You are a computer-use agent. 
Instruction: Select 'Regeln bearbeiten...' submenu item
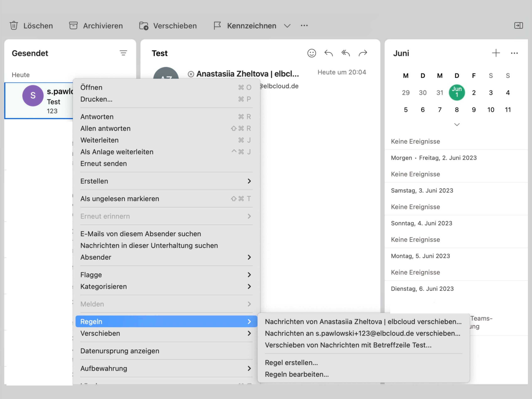coord(297,374)
